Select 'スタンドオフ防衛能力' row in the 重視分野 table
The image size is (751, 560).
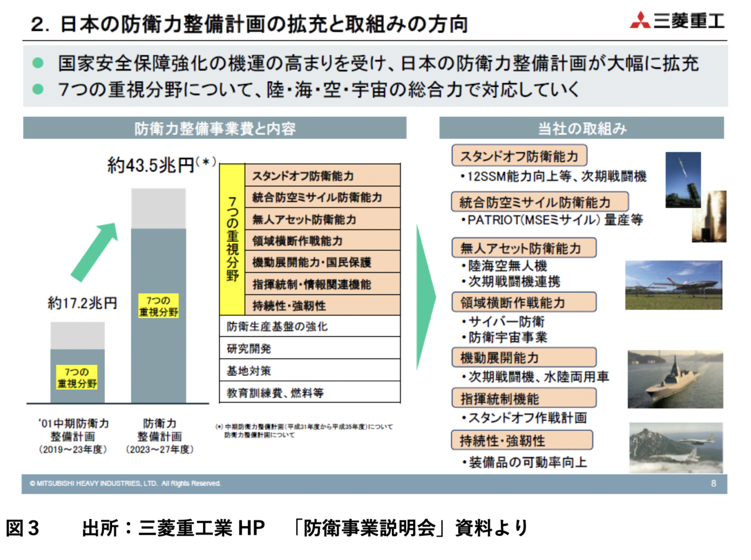(x=322, y=175)
